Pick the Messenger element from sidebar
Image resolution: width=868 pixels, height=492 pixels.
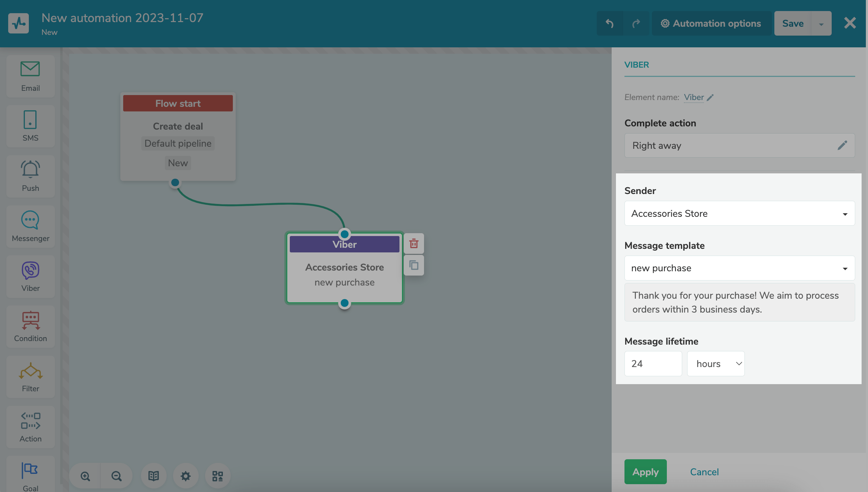pos(31,226)
